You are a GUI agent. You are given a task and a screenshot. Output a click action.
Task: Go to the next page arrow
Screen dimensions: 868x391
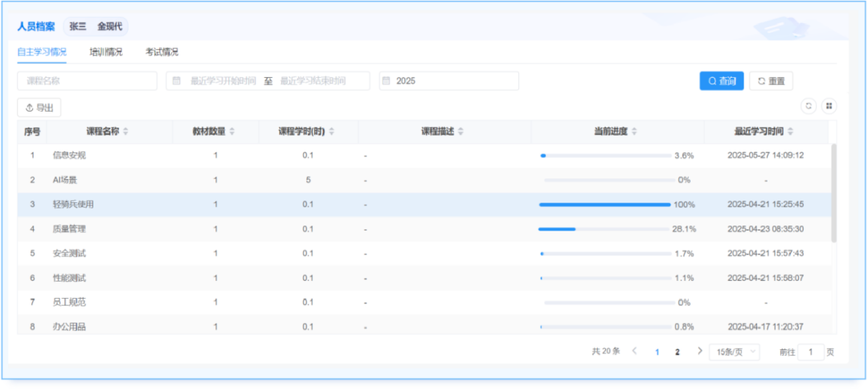700,352
